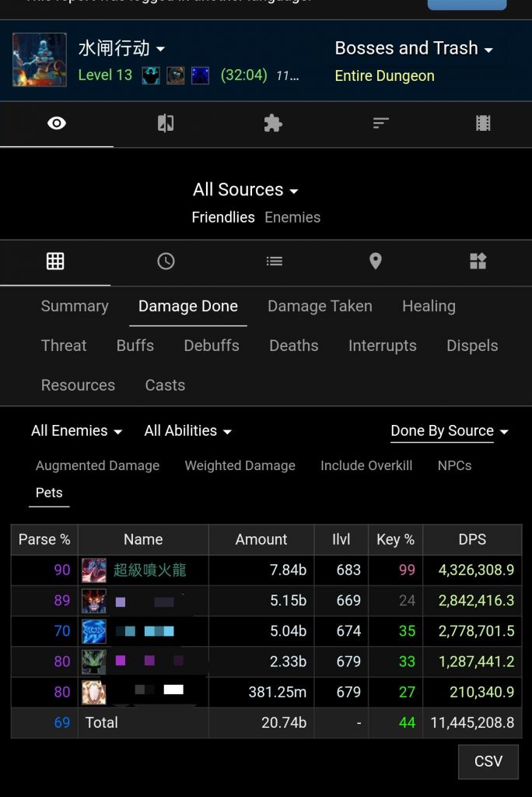This screenshot has height=797, width=532.
Task: Open the film strip replay tab
Action: pyautogui.click(x=483, y=124)
